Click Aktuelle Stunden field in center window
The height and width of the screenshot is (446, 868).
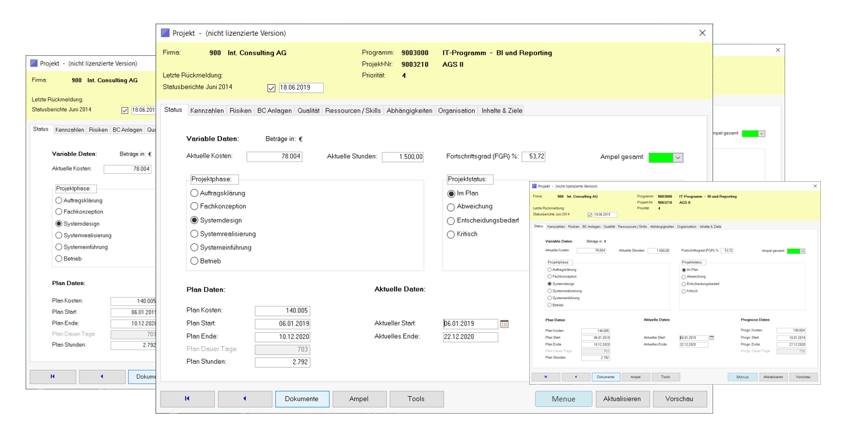coord(403,157)
